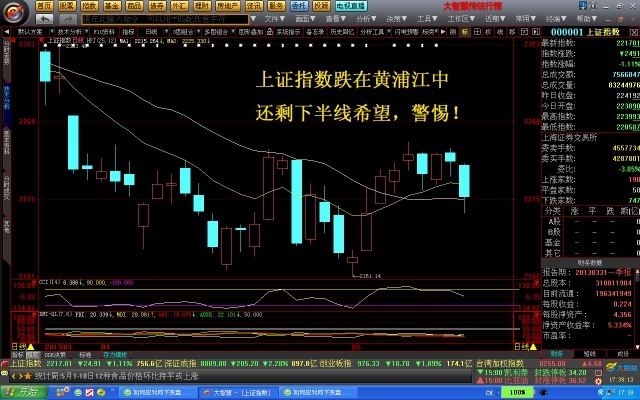Open the 决策 decision menu
This screenshot has height=400, width=640.
397,19
